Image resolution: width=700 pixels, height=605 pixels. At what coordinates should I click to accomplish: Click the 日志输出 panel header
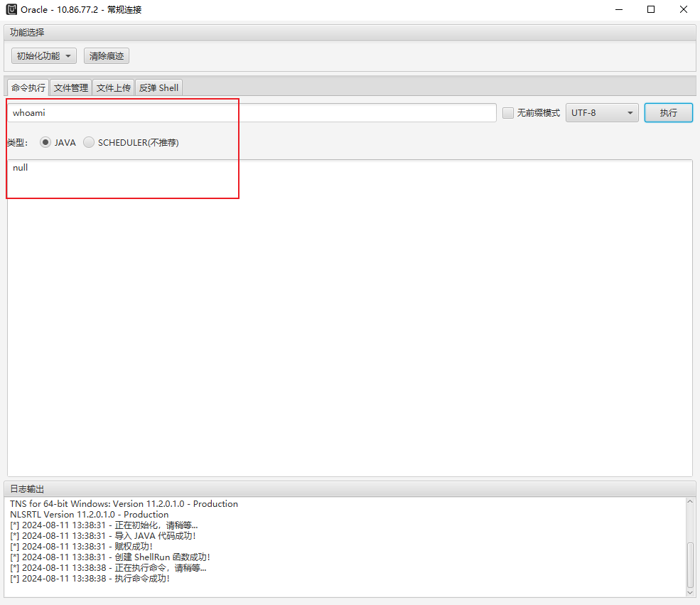tap(350, 489)
